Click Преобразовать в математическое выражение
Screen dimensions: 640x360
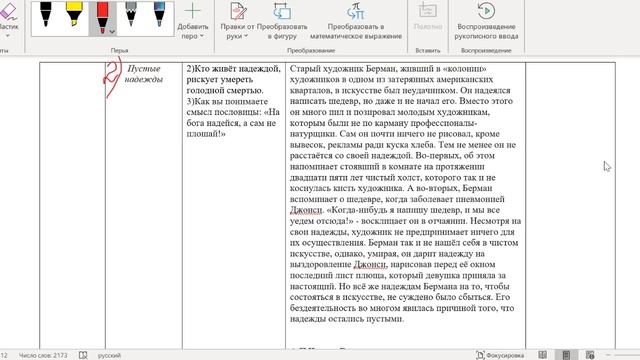coord(356,20)
